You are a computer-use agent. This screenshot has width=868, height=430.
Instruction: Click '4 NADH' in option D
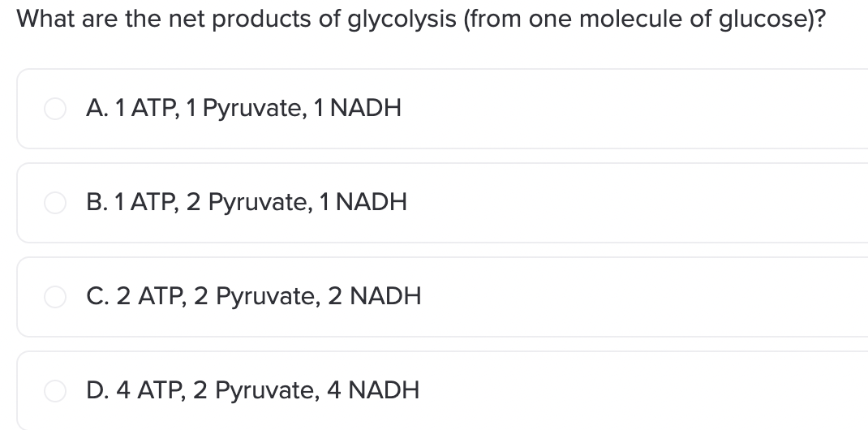coord(373,390)
